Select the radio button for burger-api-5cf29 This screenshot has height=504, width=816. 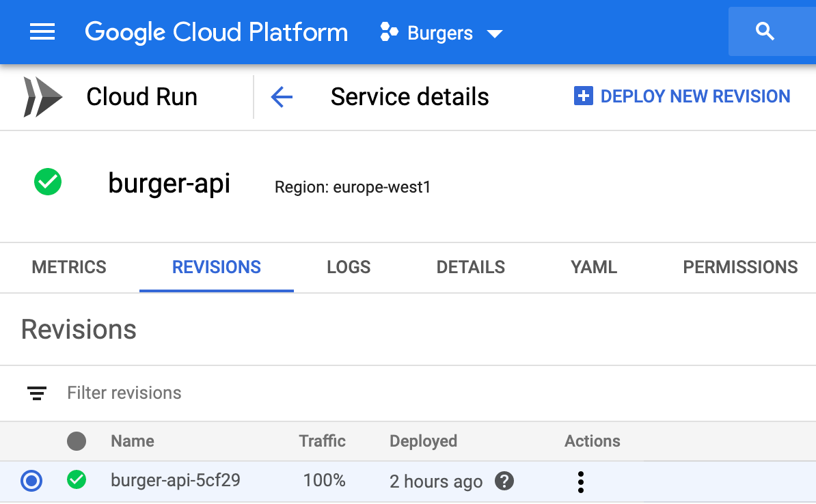click(31, 481)
